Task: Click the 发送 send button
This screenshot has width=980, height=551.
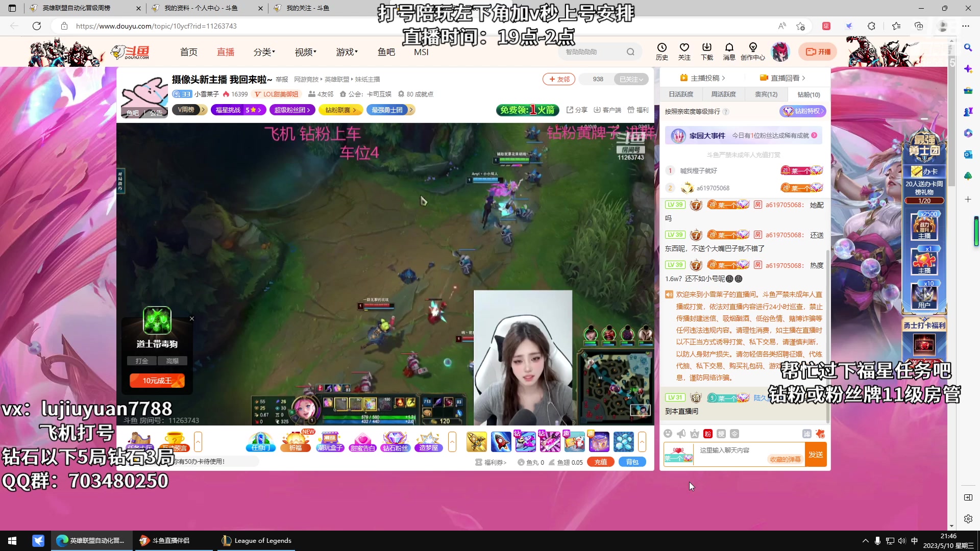Action: 816,455
